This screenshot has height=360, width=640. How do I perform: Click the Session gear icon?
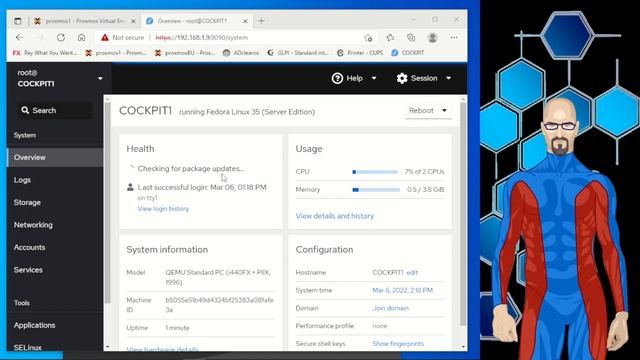pos(402,78)
